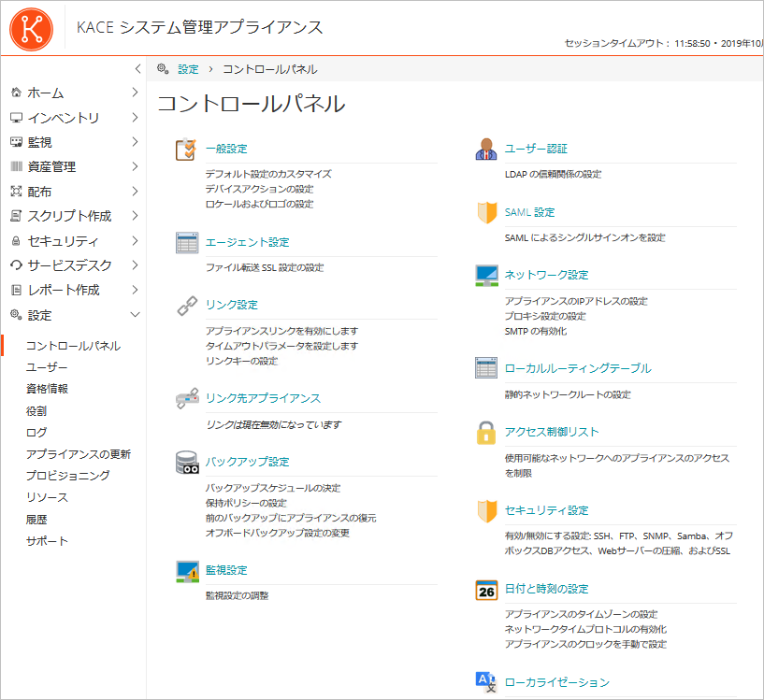This screenshot has width=764, height=700.
Task: Open リソース in the settings submenu
Action: (47, 497)
